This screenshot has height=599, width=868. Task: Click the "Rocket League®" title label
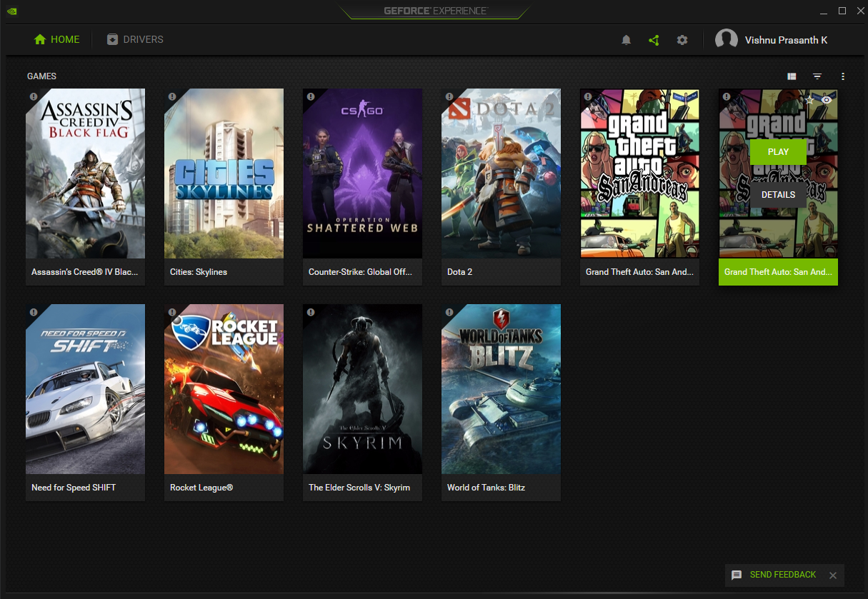click(201, 488)
